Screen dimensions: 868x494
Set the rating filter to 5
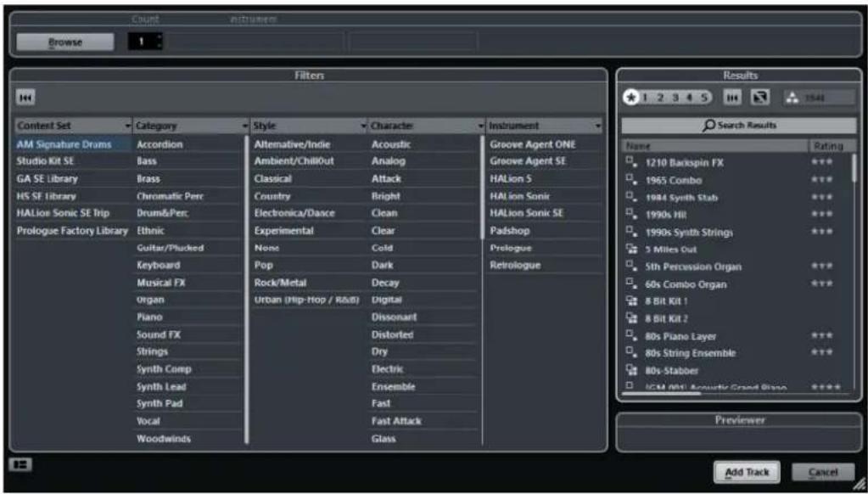(x=704, y=98)
